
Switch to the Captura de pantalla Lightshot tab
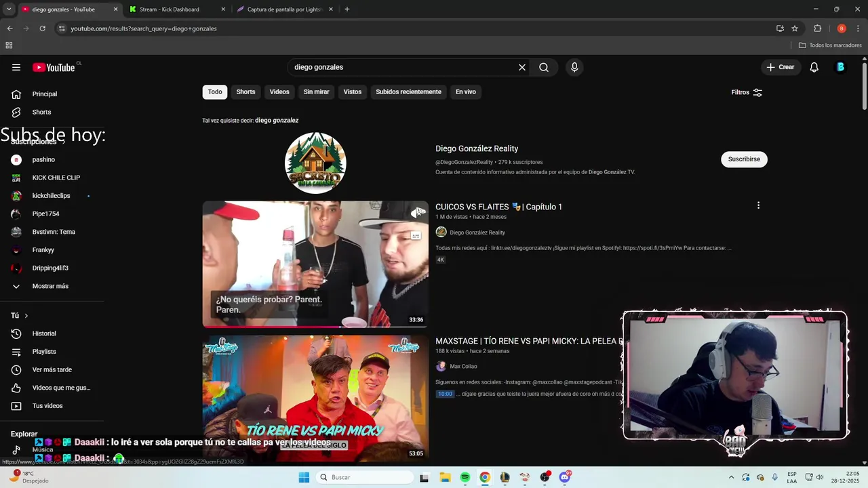pyautogui.click(x=285, y=9)
